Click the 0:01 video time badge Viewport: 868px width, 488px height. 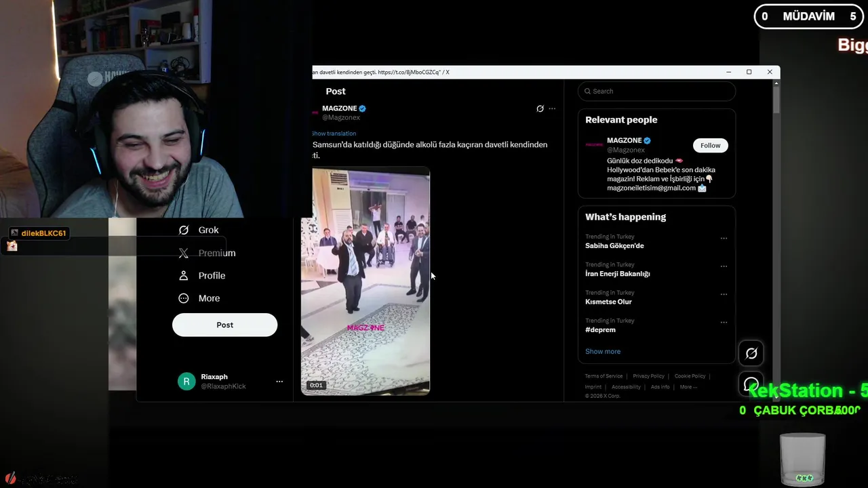pyautogui.click(x=316, y=385)
